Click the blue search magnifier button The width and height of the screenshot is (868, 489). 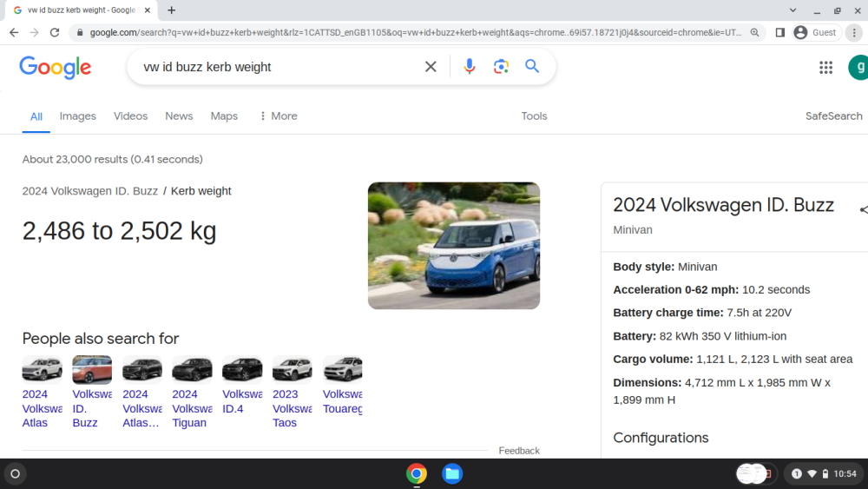[x=532, y=67]
